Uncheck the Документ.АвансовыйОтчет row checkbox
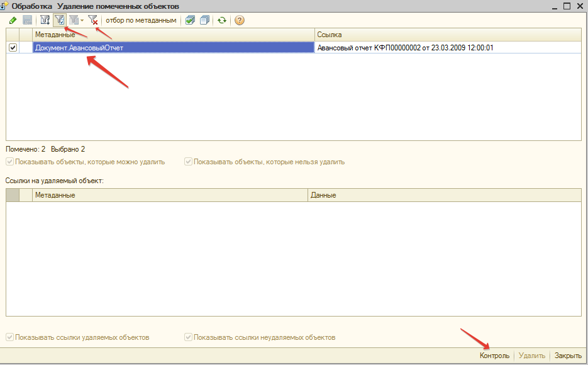The width and height of the screenshot is (588, 365). click(x=13, y=47)
